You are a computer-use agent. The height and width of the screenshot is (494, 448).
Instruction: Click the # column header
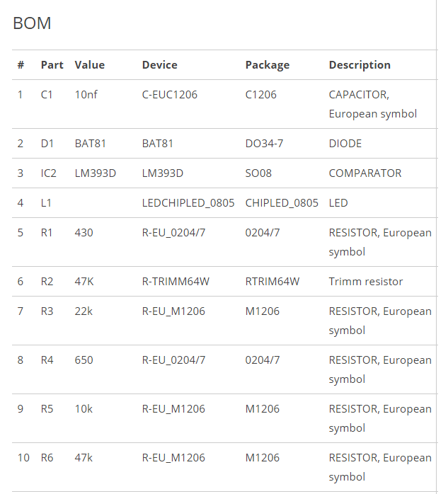click(x=21, y=65)
